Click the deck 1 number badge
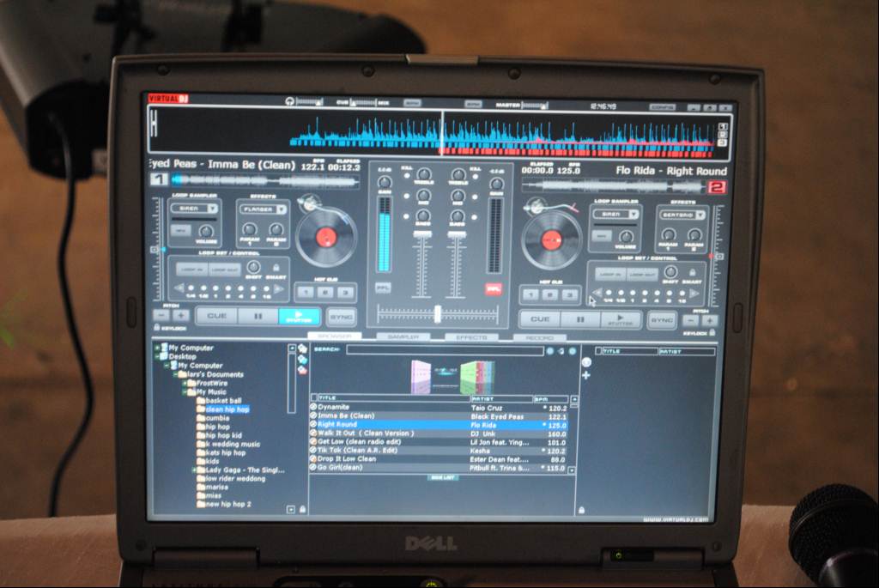This screenshot has width=879, height=588. tap(159, 179)
